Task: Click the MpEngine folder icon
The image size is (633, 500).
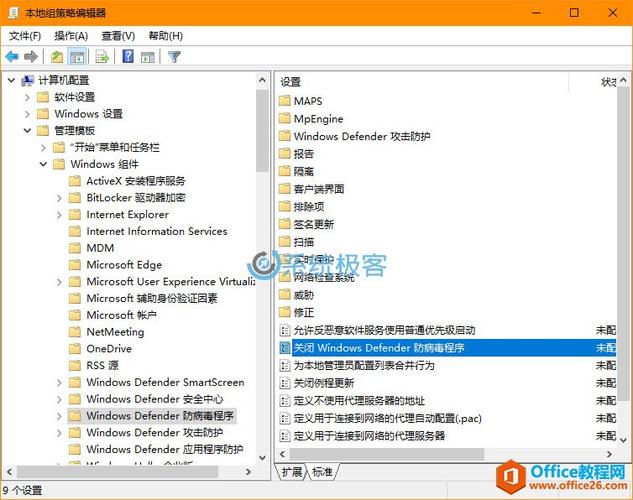Action: [x=285, y=118]
